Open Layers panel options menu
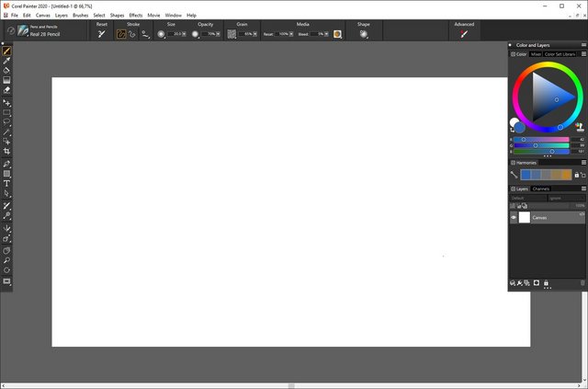588x389 pixels. [x=584, y=189]
